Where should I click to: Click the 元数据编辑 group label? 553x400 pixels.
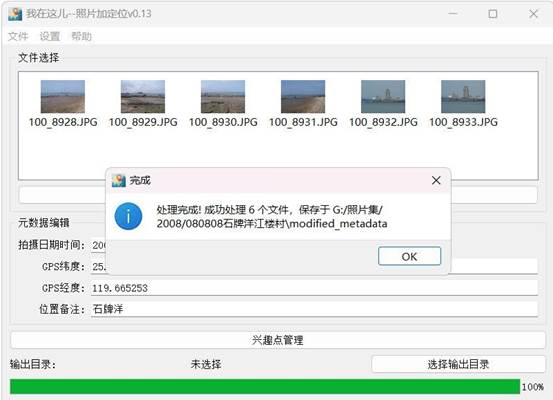44,223
